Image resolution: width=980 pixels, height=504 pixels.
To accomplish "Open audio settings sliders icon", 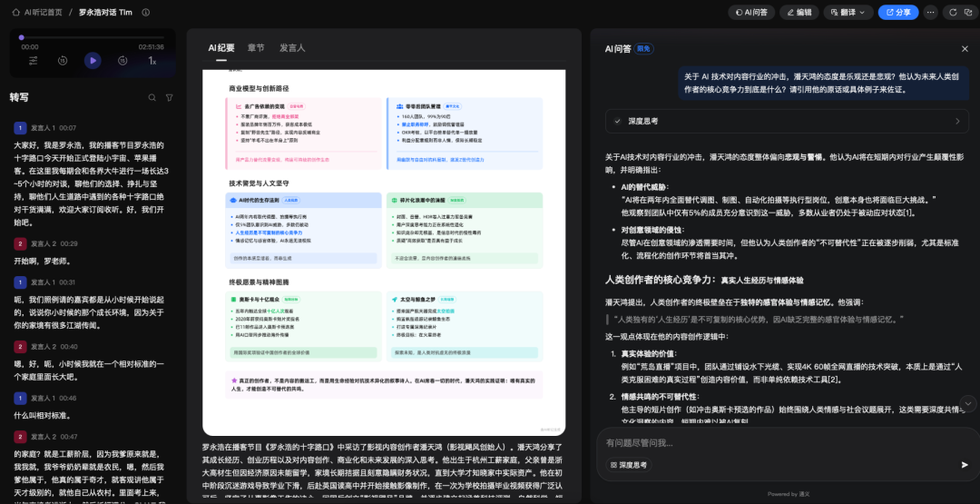I will click(33, 61).
